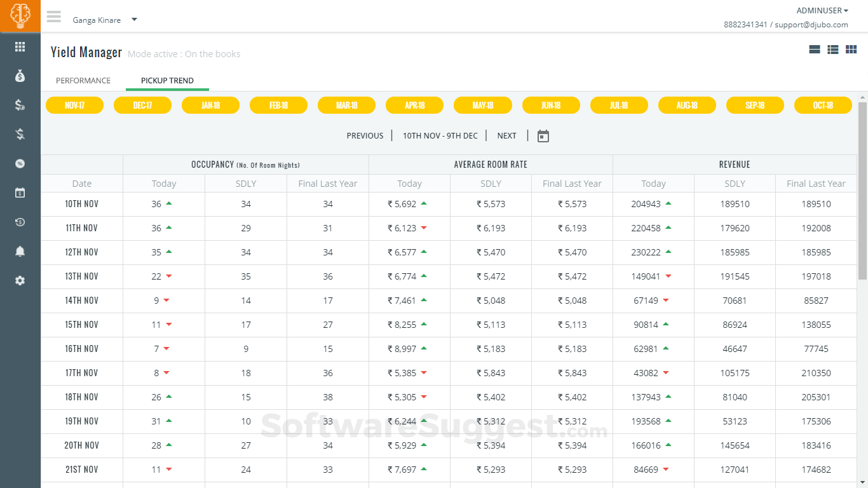This screenshot has height=488, width=868.
Task: Select the apps grid icon in sidebar
Action: pyautogui.click(x=20, y=46)
